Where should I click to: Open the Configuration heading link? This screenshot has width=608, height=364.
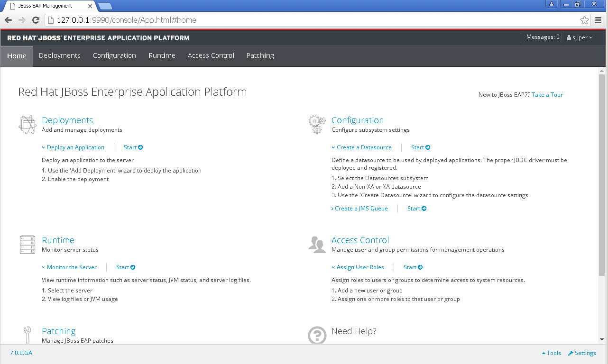(358, 120)
